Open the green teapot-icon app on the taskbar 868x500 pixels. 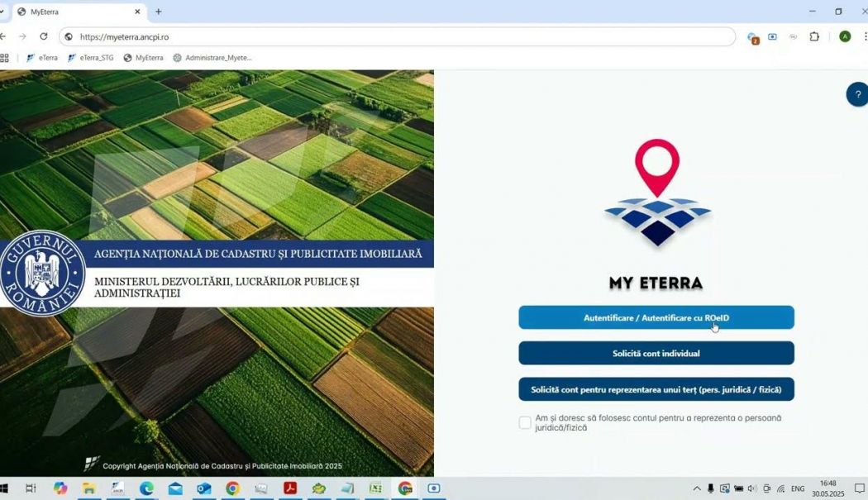[x=318, y=488]
